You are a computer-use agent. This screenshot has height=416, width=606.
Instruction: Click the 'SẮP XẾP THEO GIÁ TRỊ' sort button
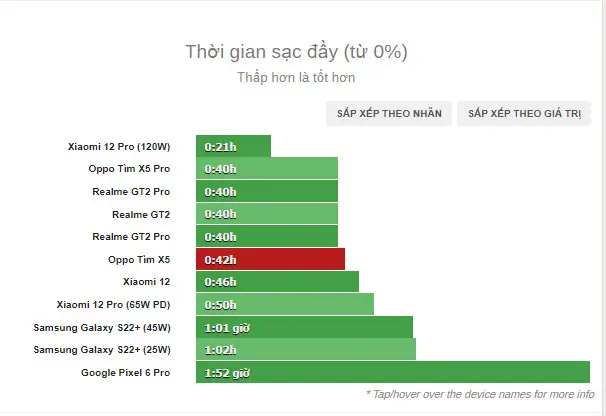point(524,114)
